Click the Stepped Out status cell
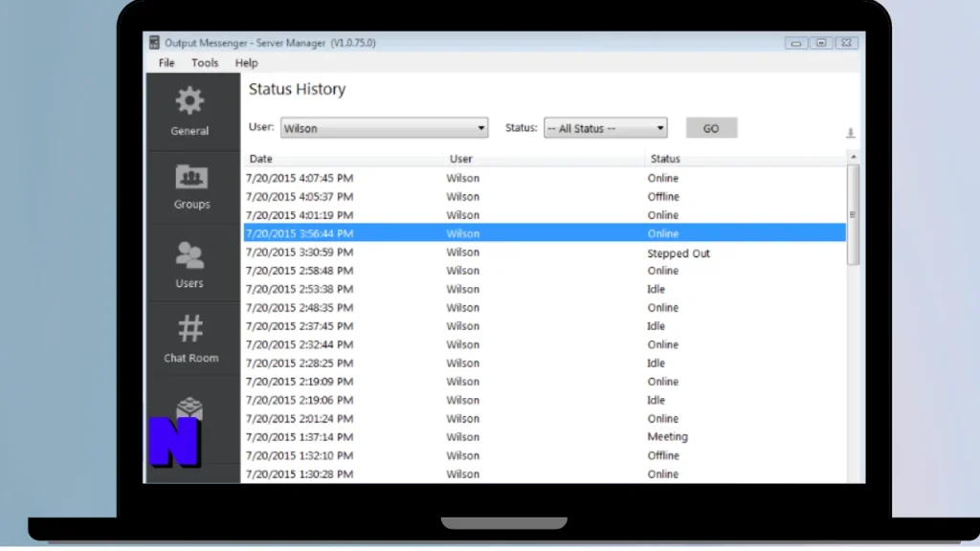Viewport: 980px width, 551px height. pos(679,253)
